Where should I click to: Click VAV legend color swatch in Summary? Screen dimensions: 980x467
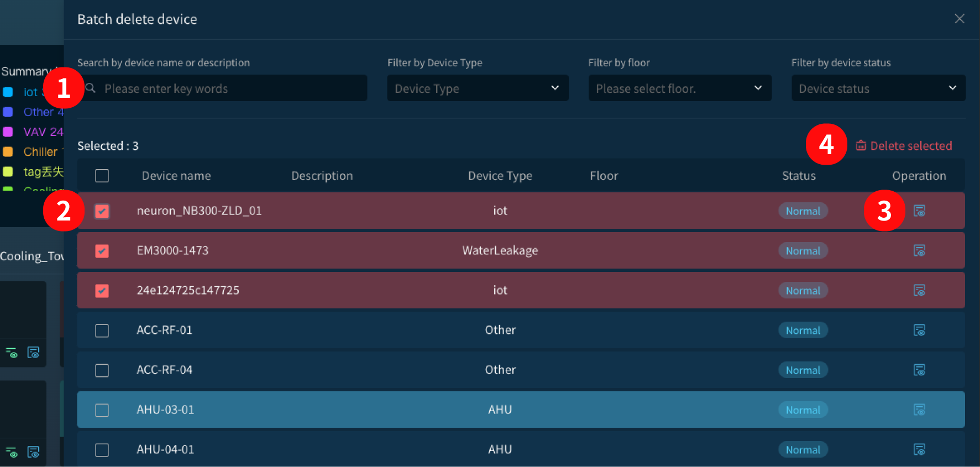[x=8, y=132]
